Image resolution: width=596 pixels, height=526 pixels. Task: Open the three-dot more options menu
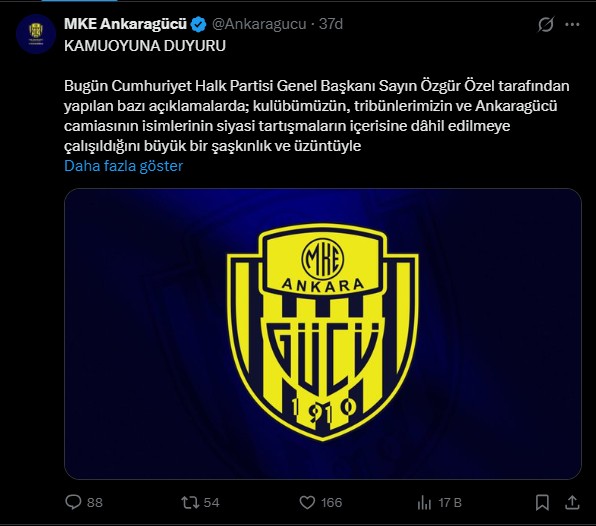(572, 25)
